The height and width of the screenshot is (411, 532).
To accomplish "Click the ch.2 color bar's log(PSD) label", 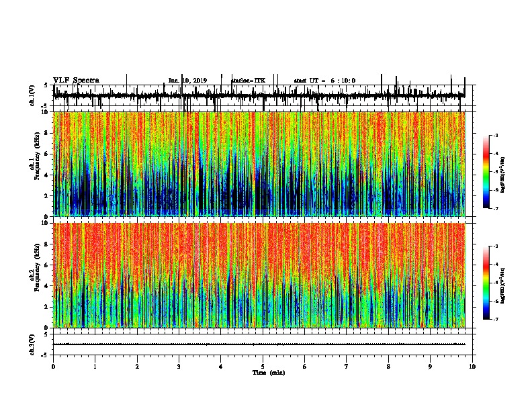I will (503, 285).
